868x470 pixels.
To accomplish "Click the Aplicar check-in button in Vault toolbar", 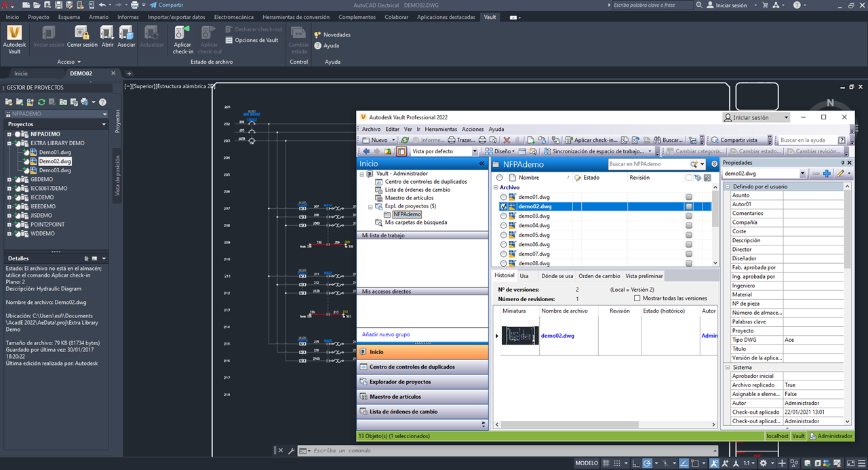I will pyautogui.click(x=591, y=140).
